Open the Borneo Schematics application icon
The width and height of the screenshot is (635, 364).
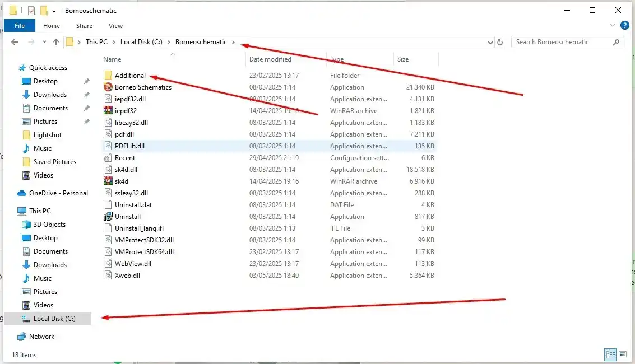point(108,87)
